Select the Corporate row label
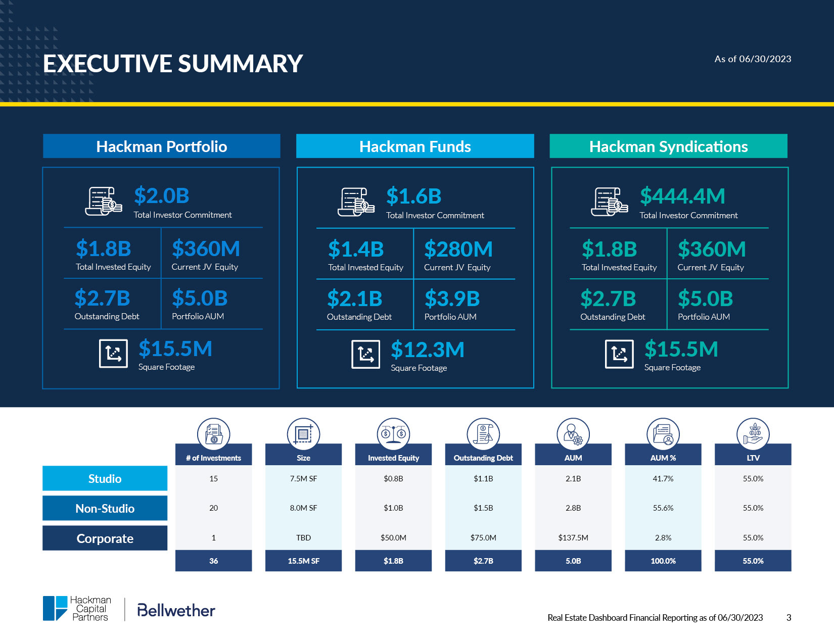 click(x=105, y=538)
